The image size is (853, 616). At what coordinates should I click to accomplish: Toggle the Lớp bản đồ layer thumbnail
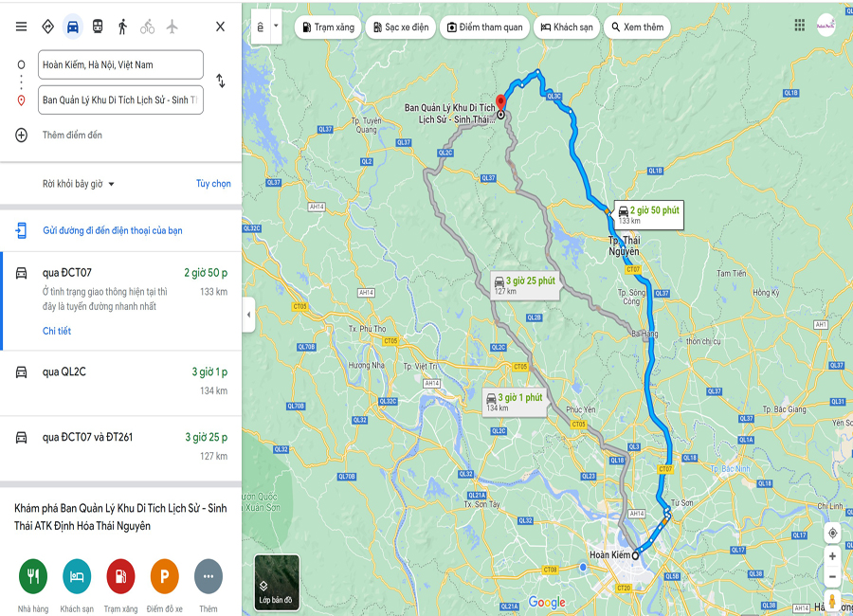click(x=277, y=583)
